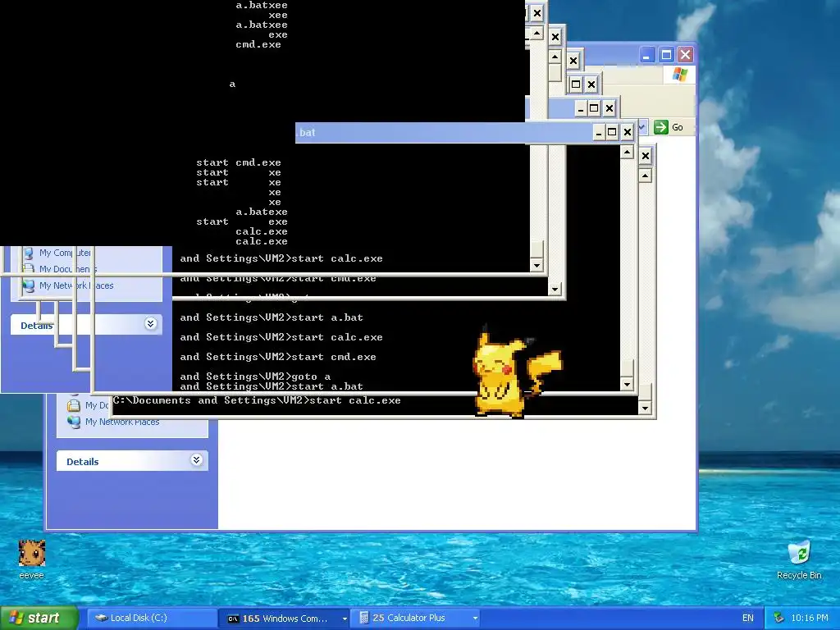The width and height of the screenshot is (840, 630).
Task: Click the standalone 'start cmd.exe' line
Action: pos(239,163)
